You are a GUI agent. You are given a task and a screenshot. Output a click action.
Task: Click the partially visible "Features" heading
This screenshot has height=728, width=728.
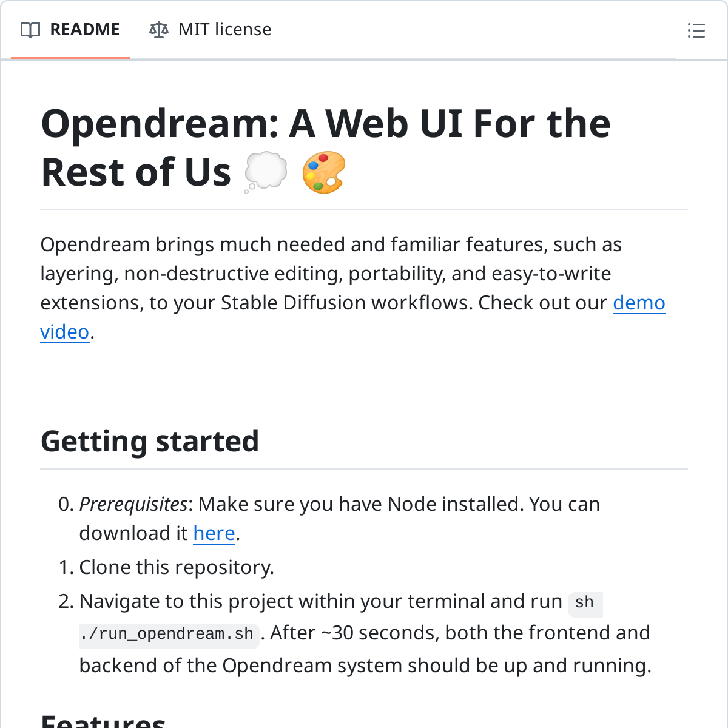tap(103, 721)
